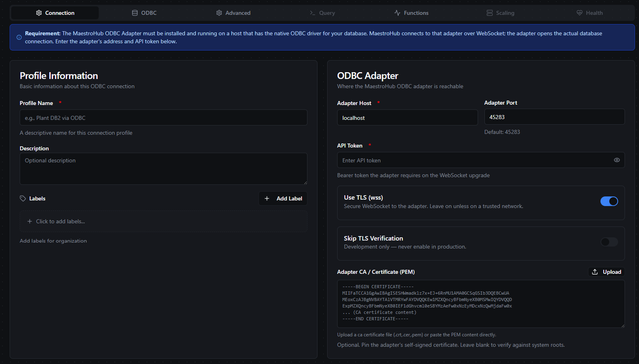Click the Adapter Host field
The width and height of the screenshot is (639, 364).
(407, 117)
